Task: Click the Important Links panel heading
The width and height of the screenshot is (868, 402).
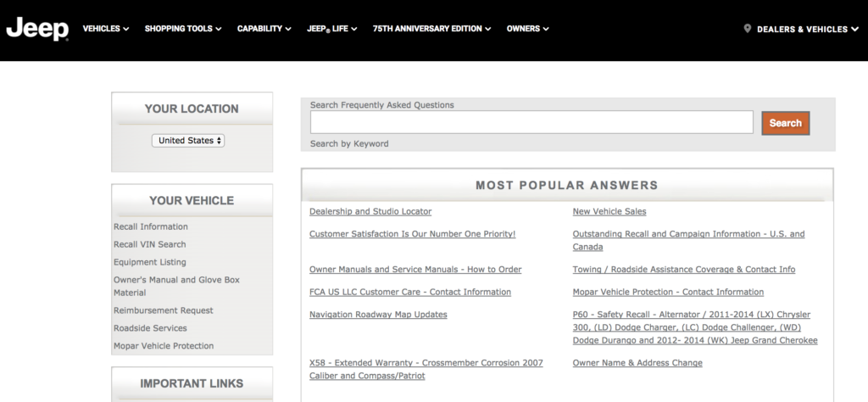Action: (192, 383)
